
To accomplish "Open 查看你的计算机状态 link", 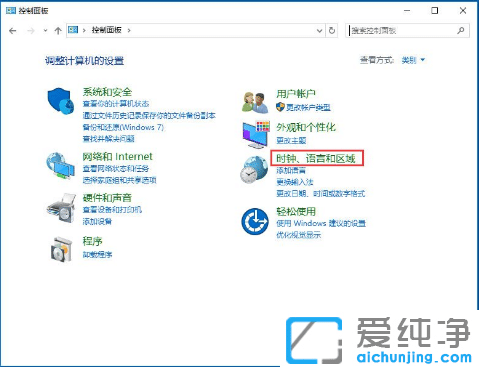I will pyautogui.click(x=116, y=104).
